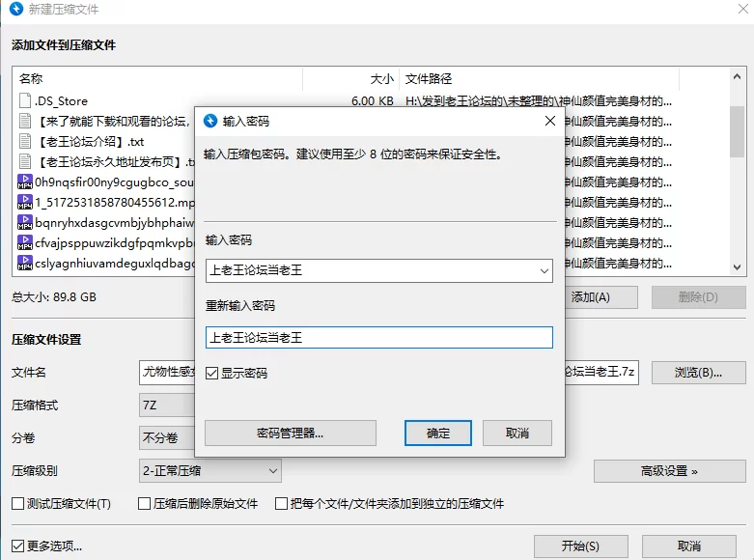Viewport: 754px width, 560px height.
Task: Click the Bandizip logo in 输入密码 dialog title
Action: (210, 121)
